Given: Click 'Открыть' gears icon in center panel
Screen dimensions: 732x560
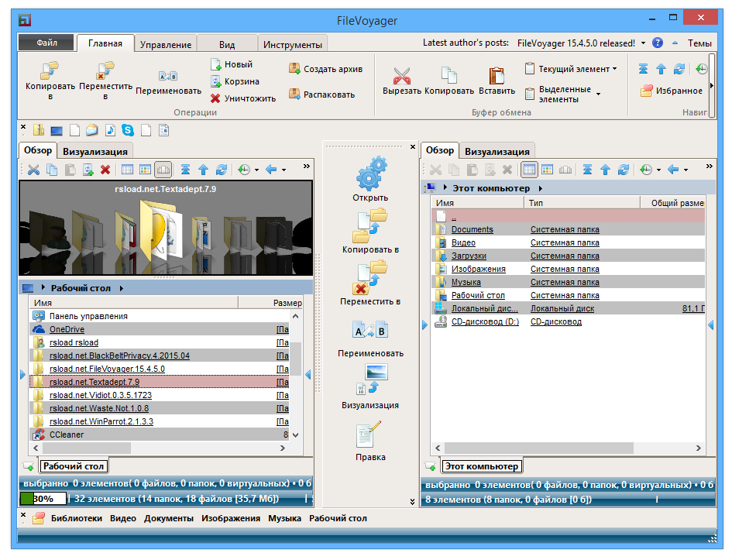Looking at the screenshot, I should click(x=371, y=173).
